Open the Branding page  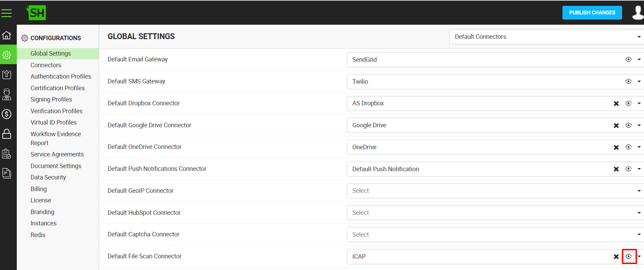click(42, 212)
